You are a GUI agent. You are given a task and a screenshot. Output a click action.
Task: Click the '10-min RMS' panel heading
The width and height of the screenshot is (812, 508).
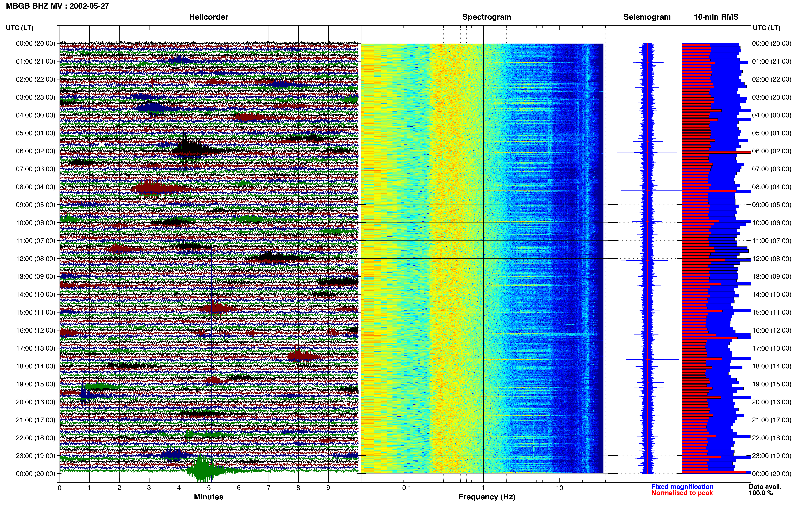tap(716, 17)
